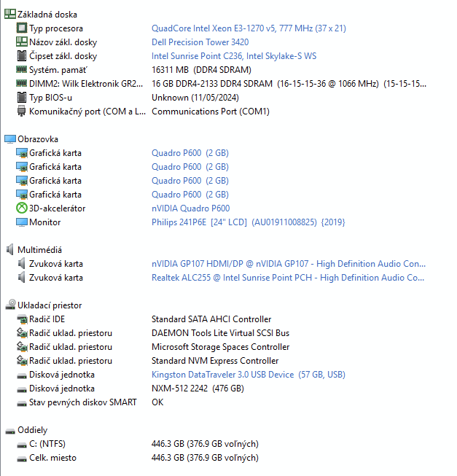
Task: Click the Ukladací priestor storage category icon
Action: 10,305
